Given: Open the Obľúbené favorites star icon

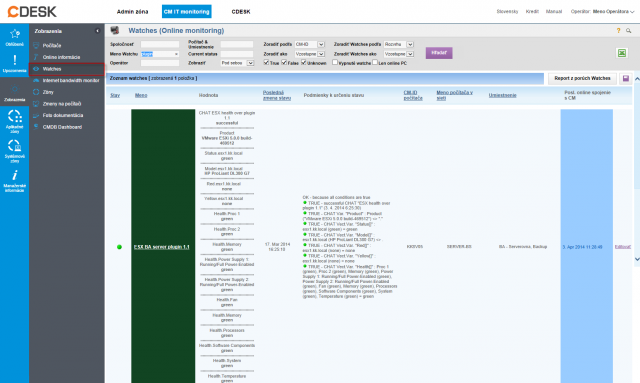Looking at the screenshot, I should pyautogui.click(x=15, y=33).
